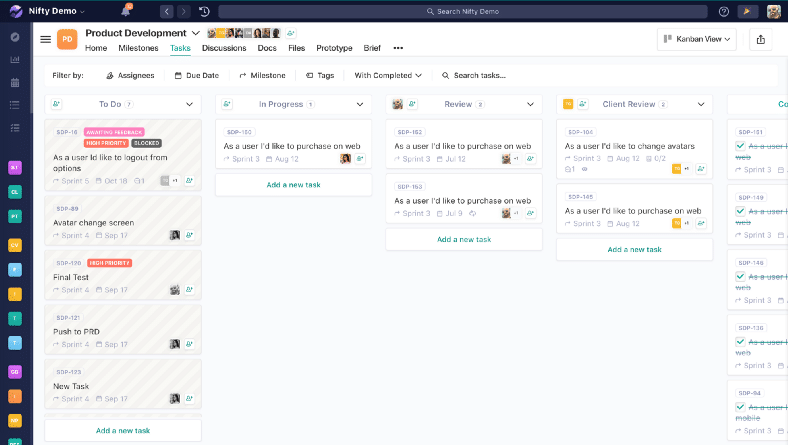This screenshot has height=445, width=788.
Task: Invite member via icon beside project avatars
Action: click(290, 33)
